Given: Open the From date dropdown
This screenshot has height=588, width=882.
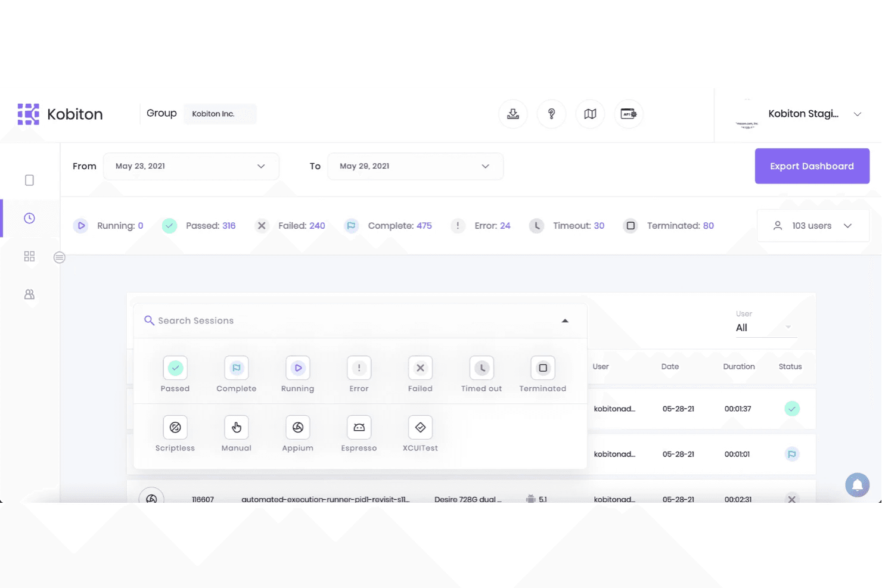Looking at the screenshot, I should [191, 166].
